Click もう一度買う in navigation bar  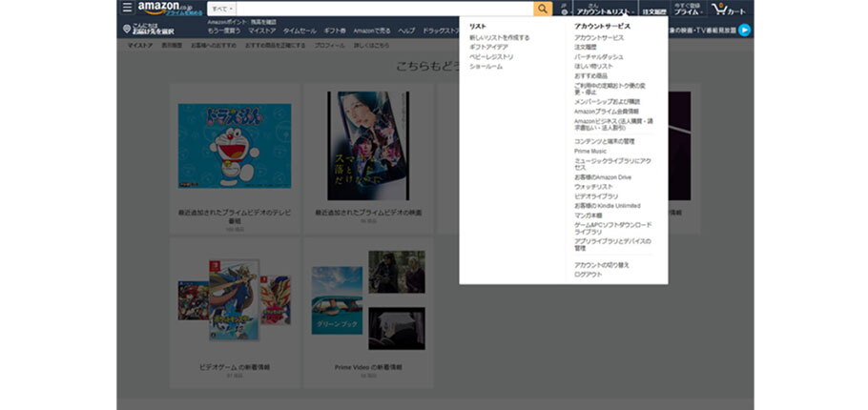click(x=224, y=31)
